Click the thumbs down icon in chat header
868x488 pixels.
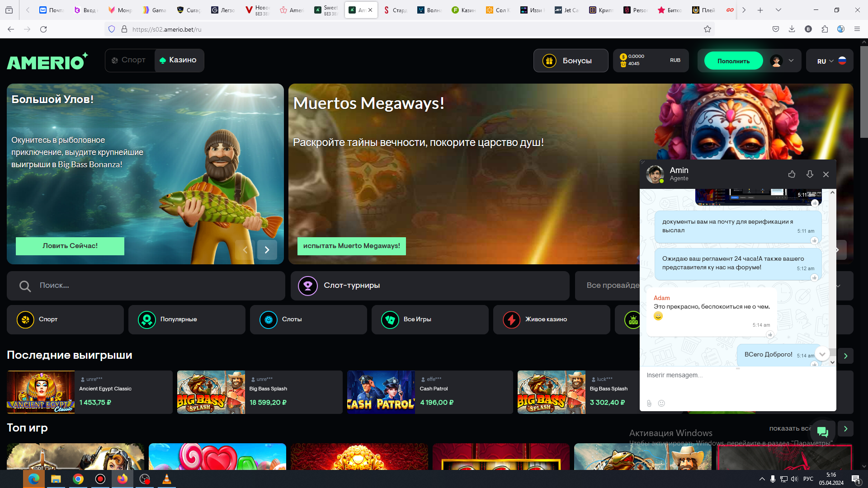coord(810,174)
